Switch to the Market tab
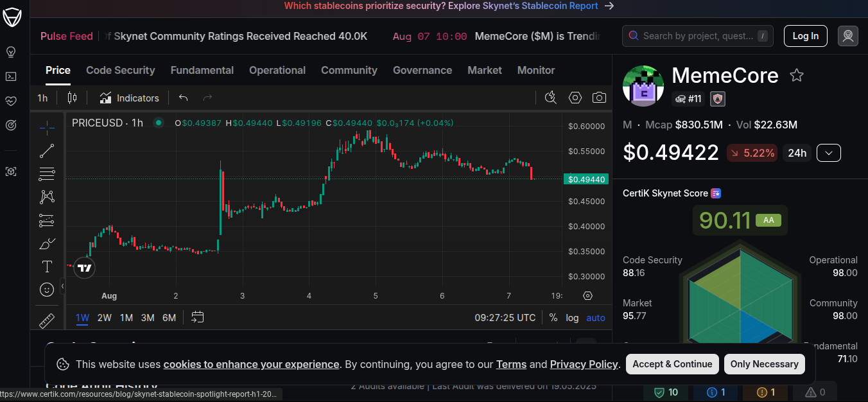The width and height of the screenshot is (868, 402). tap(485, 70)
